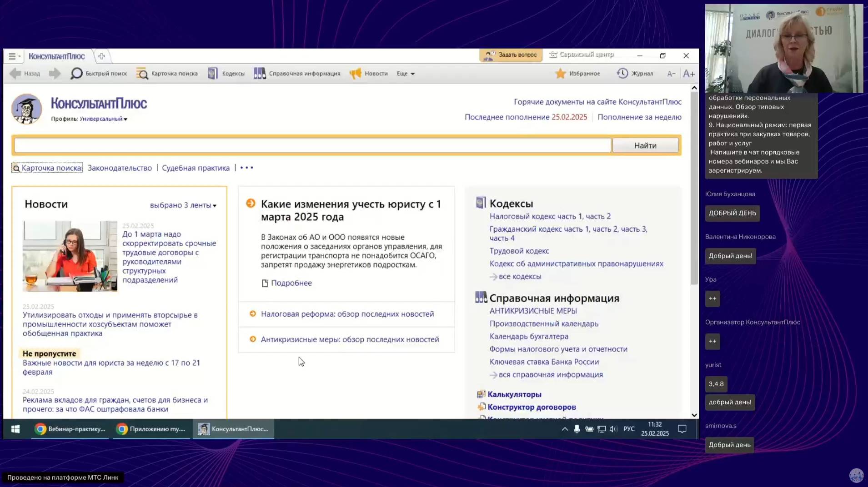
Task: Open the Windows Start button
Action: (15, 429)
